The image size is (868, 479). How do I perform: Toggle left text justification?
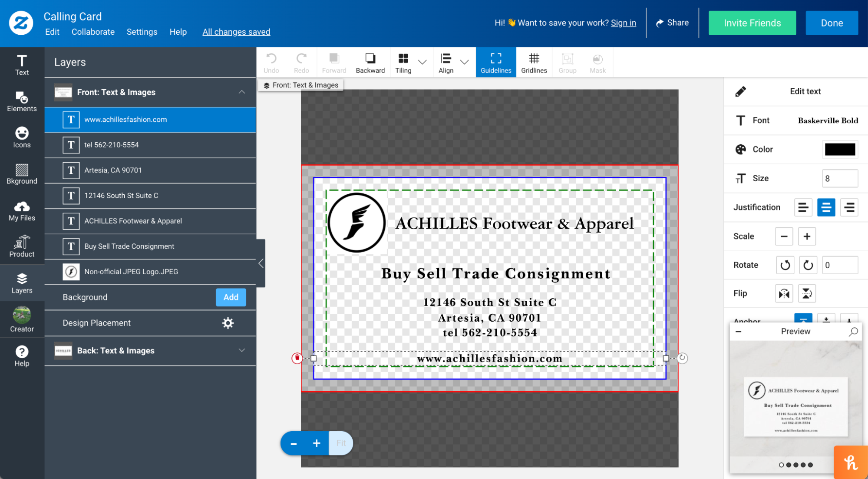[802, 208]
